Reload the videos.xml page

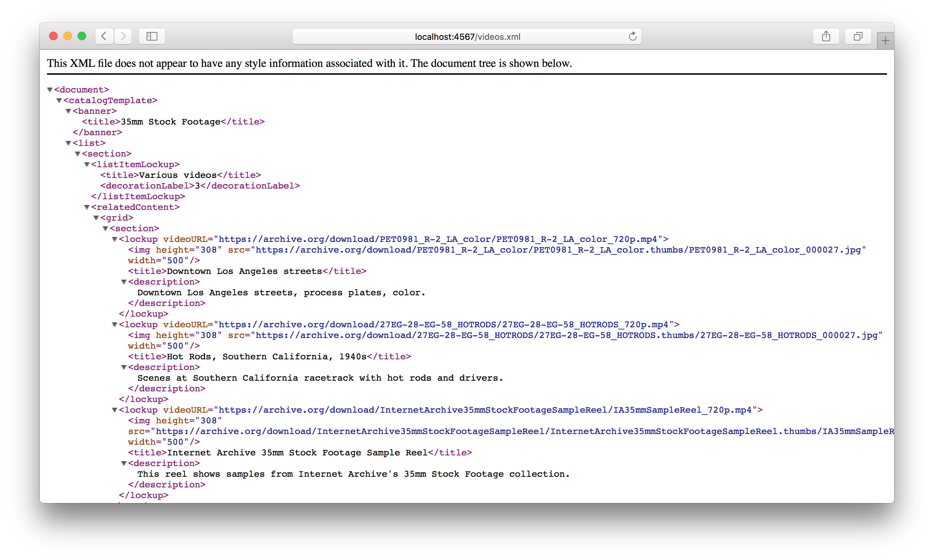633,36
